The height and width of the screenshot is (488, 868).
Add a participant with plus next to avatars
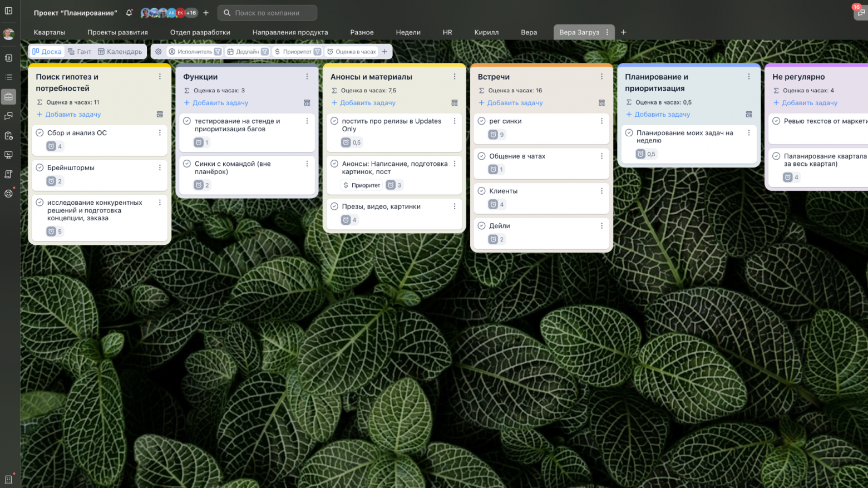206,13
